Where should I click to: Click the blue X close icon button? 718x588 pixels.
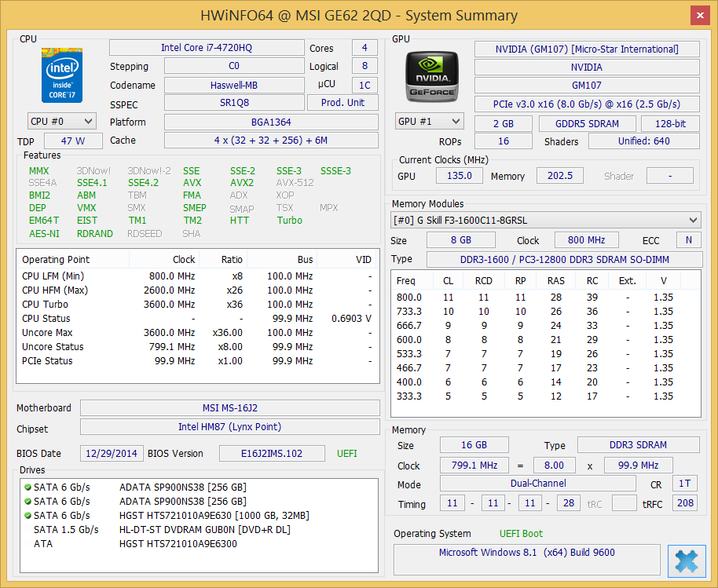point(687,561)
